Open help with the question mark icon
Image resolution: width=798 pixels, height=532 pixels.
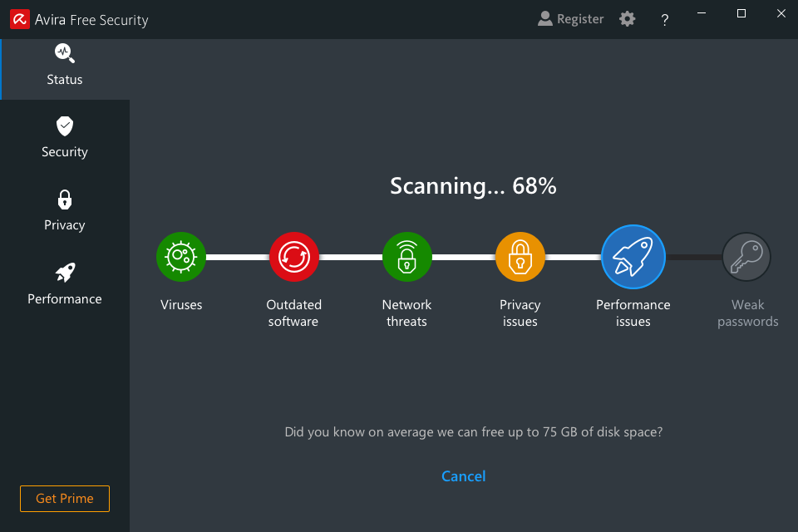[x=665, y=20]
